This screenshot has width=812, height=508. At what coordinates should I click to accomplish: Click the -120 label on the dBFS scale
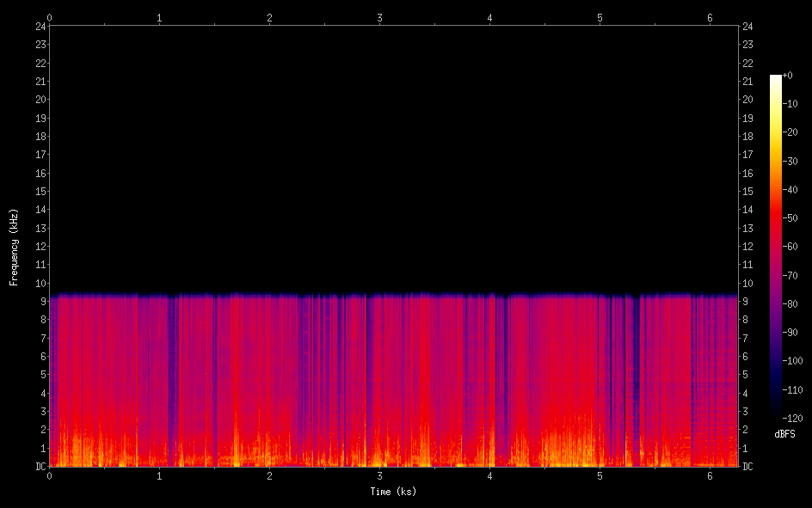pyautogui.click(x=790, y=419)
